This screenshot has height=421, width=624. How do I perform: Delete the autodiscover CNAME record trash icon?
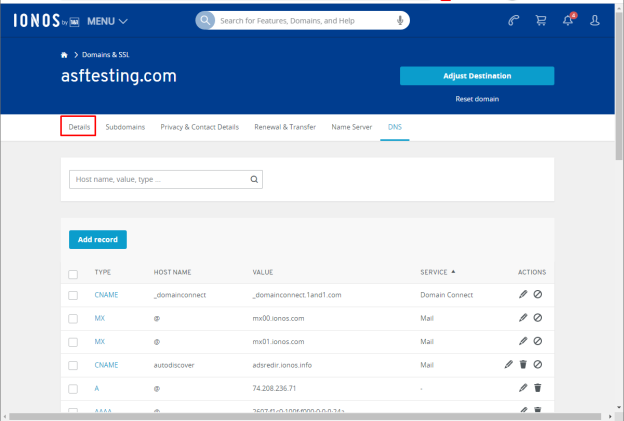tap(523, 364)
